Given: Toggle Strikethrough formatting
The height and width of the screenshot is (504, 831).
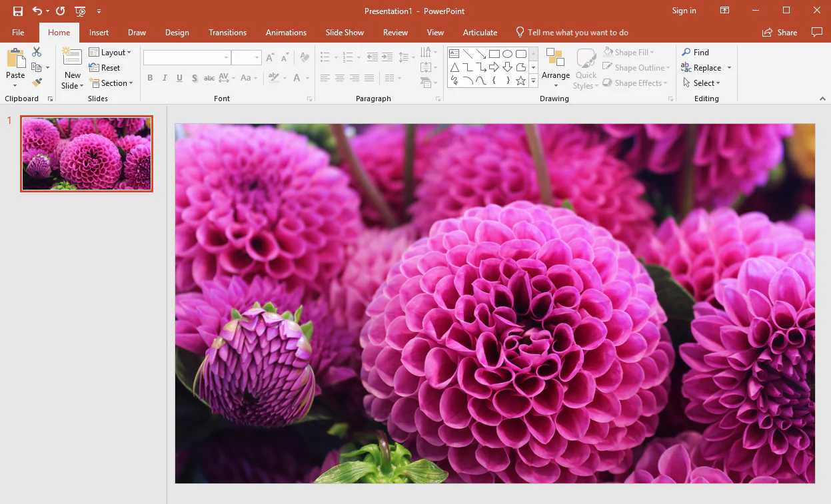Looking at the screenshot, I should [209, 78].
